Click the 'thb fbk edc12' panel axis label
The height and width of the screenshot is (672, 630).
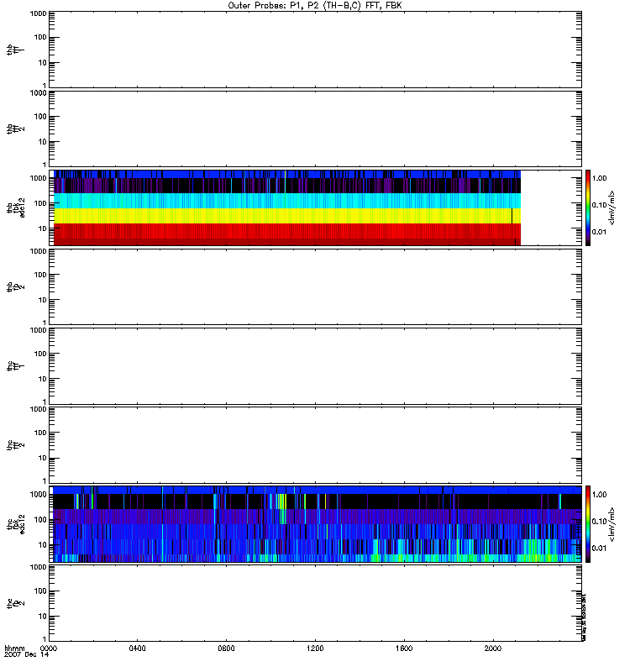click(16, 207)
